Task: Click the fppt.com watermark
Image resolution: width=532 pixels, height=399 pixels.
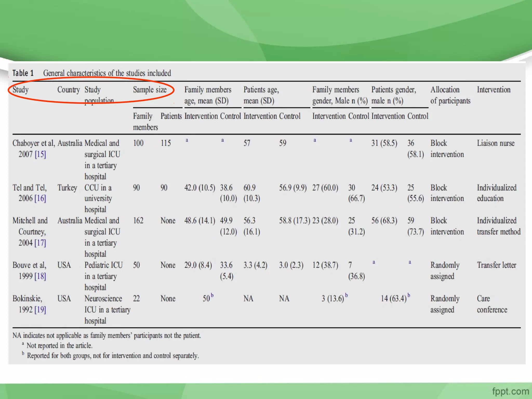Action: pyautogui.click(x=510, y=391)
